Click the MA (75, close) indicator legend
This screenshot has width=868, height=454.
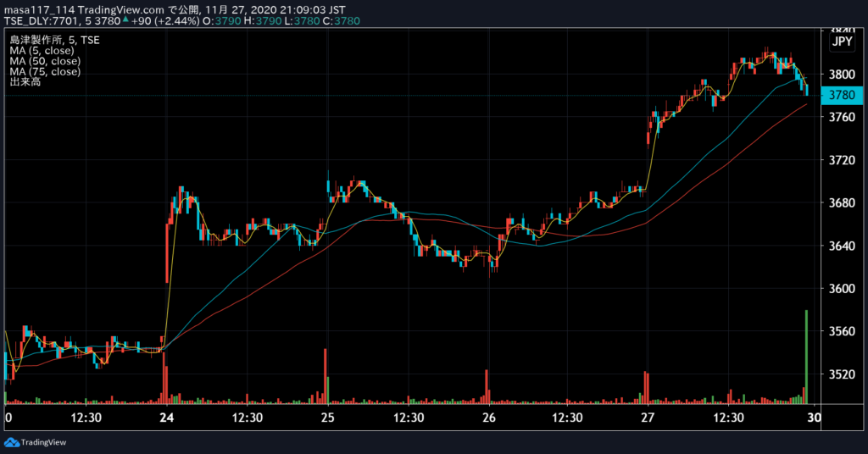[x=45, y=71]
